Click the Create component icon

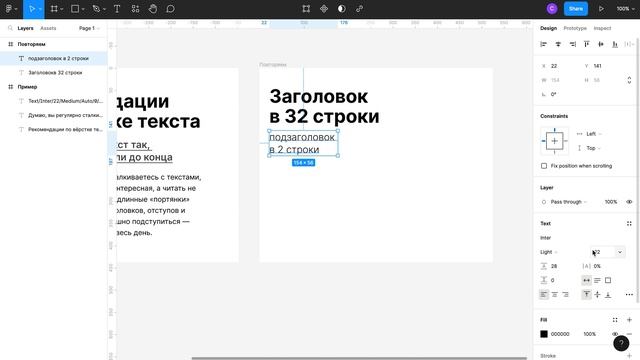pos(324,9)
